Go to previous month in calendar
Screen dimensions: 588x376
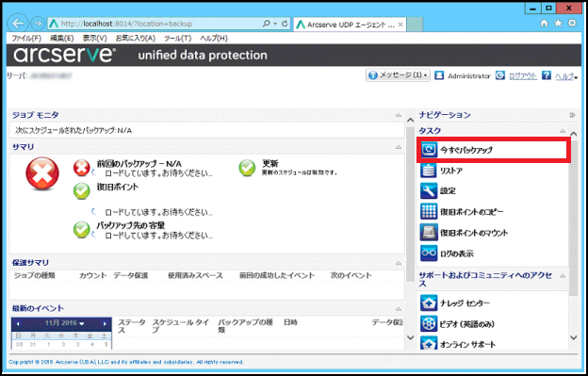coord(18,323)
